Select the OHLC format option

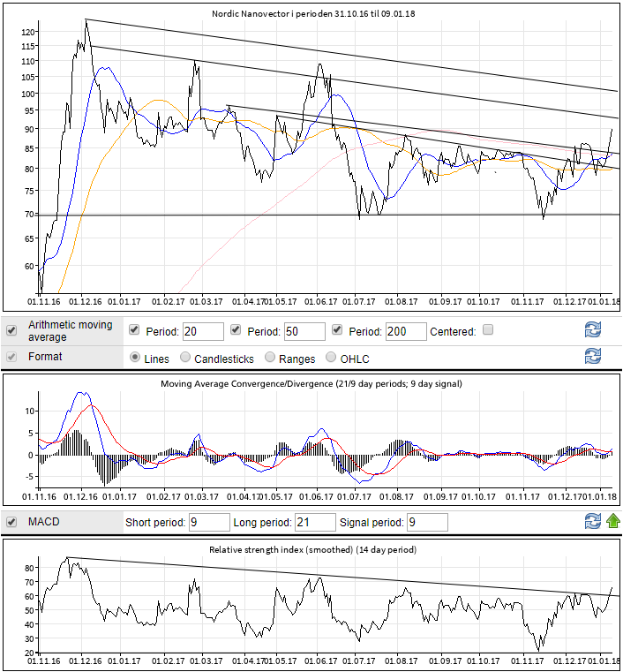point(331,357)
